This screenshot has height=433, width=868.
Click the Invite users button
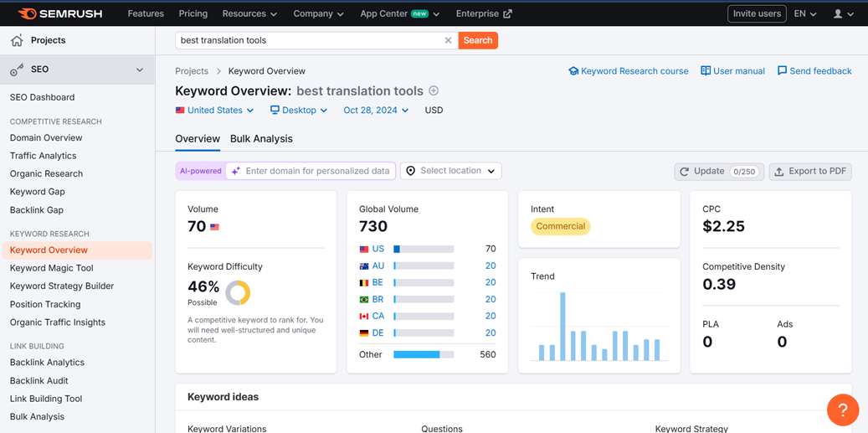coord(757,14)
